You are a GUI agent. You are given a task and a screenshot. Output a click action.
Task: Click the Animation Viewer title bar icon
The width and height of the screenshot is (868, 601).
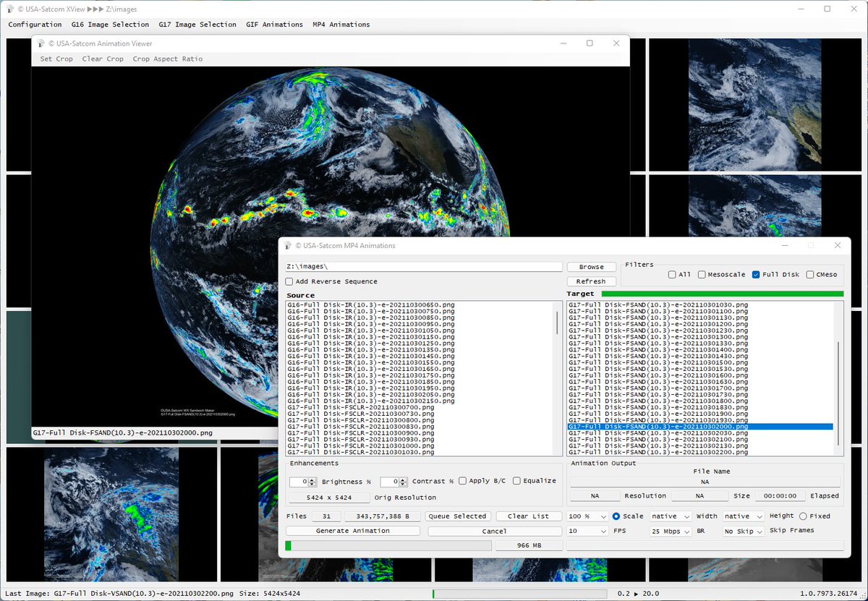[x=41, y=43]
